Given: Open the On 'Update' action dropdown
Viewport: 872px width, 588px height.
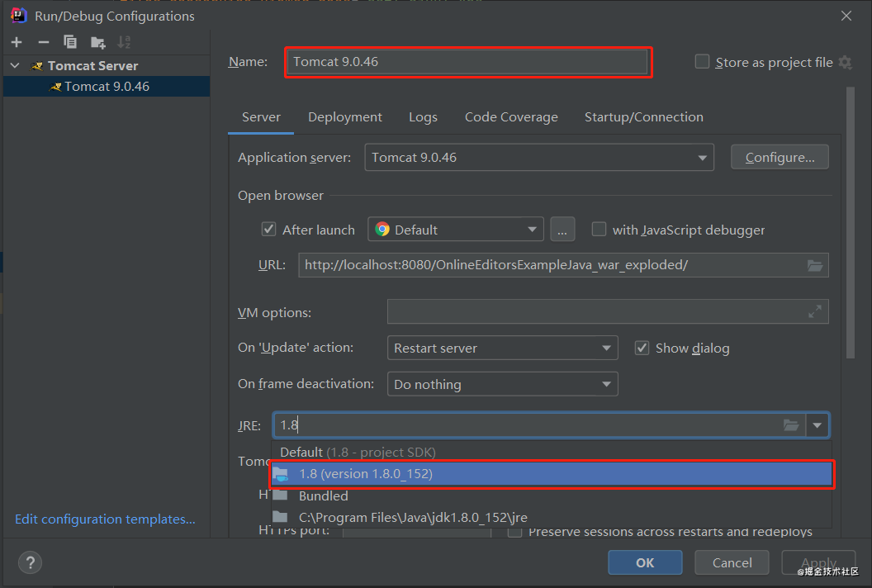Looking at the screenshot, I should coord(502,349).
